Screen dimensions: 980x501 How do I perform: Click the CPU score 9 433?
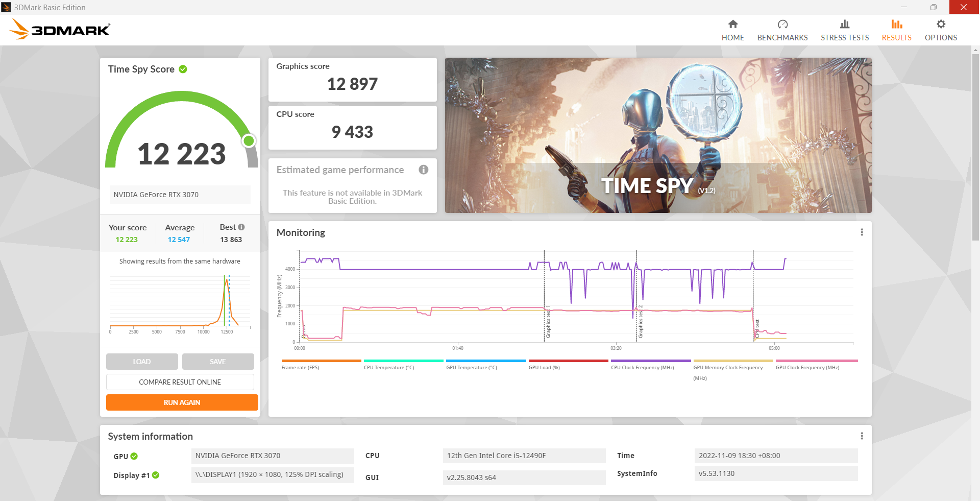coord(352,132)
